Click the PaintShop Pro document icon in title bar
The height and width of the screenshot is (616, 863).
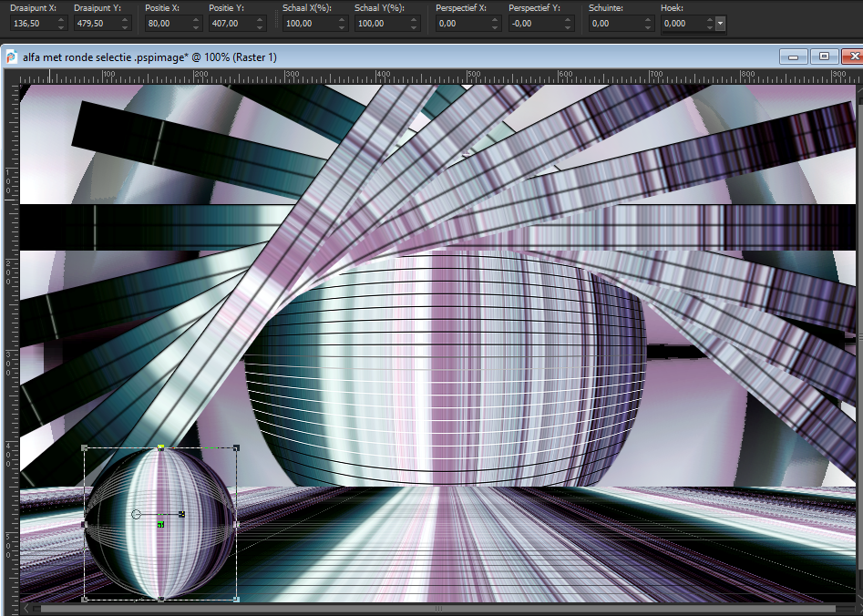tap(12, 56)
